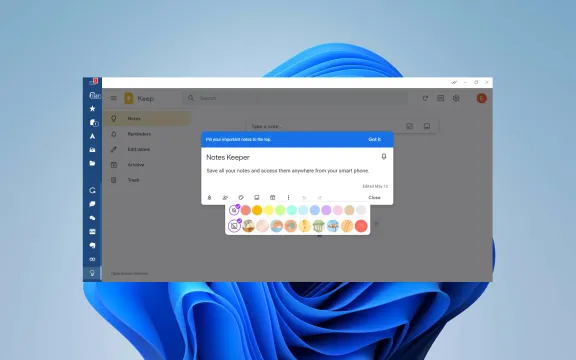The width and height of the screenshot is (576, 360).
Task: Choose the darker blue color swatch
Action: (x=315, y=210)
